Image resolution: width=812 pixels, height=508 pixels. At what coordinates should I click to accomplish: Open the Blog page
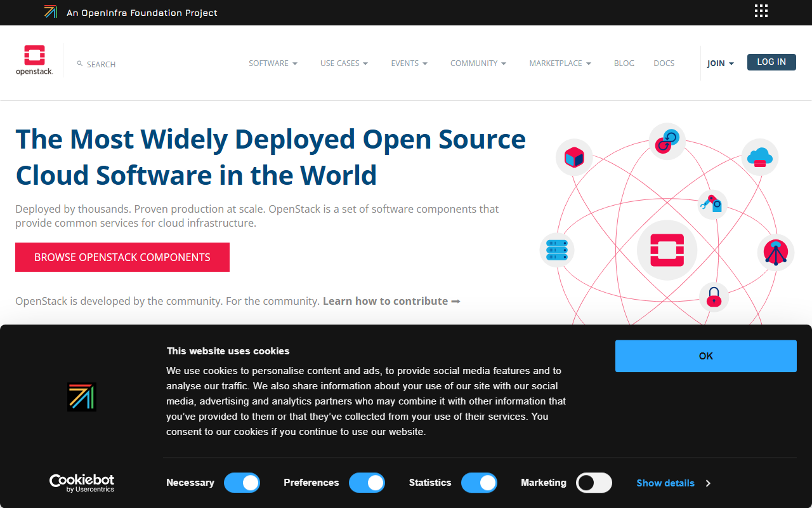tap(624, 63)
